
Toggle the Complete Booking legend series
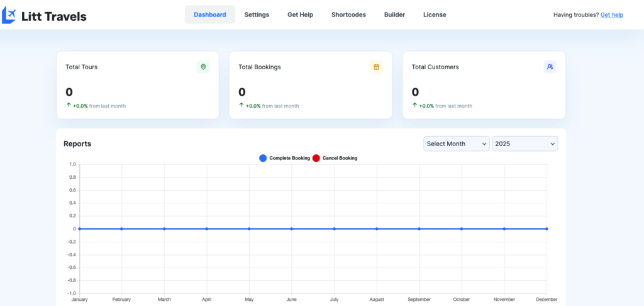click(285, 158)
